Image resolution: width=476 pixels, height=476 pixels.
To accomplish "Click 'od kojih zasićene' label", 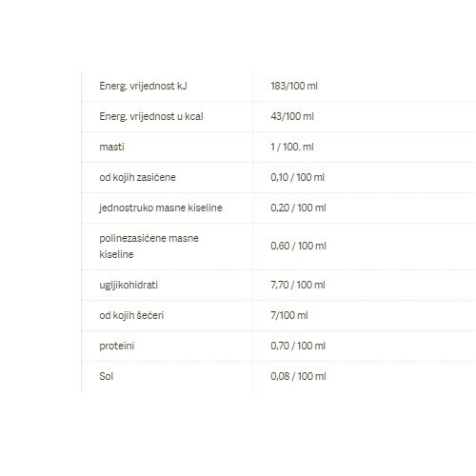I will click(137, 177).
